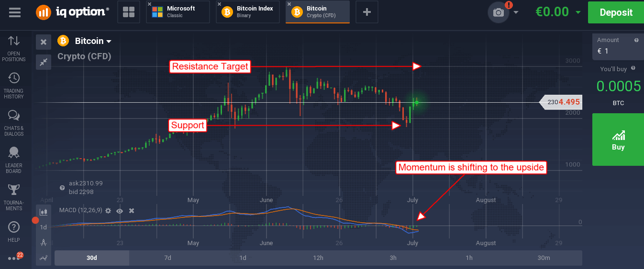Screen dimensions: 644x269
Task: Open Trading History panel
Action: (14, 86)
